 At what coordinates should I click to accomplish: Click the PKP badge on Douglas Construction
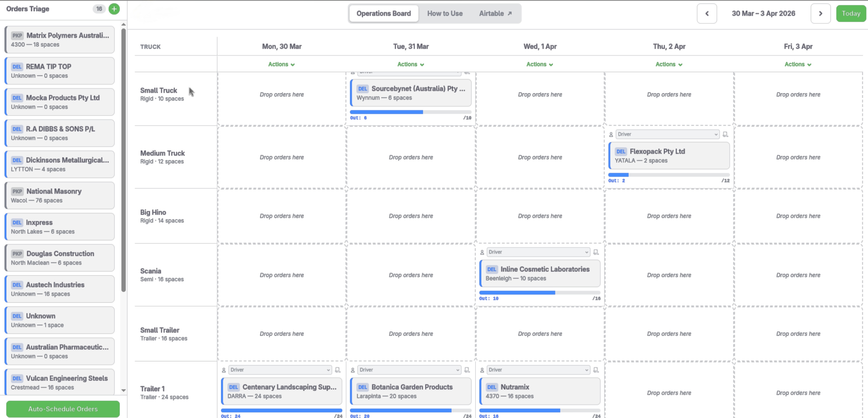tap(17, 254)
